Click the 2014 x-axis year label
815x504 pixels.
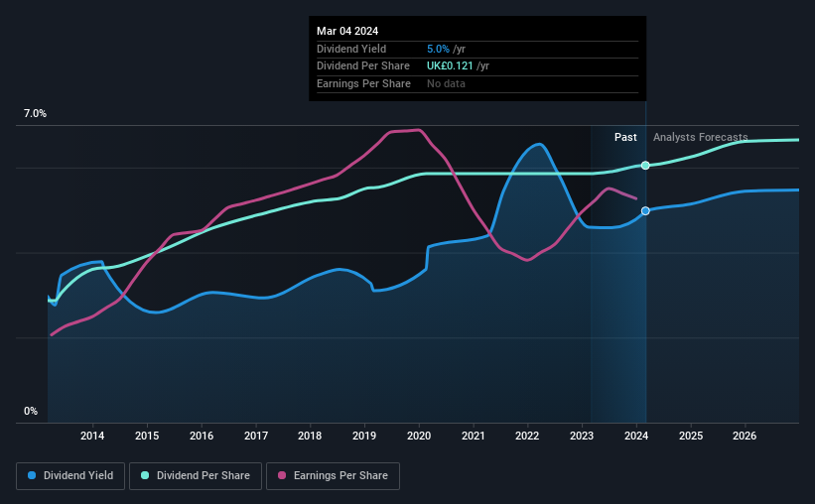pyautogui.click(x=92, y=436)
